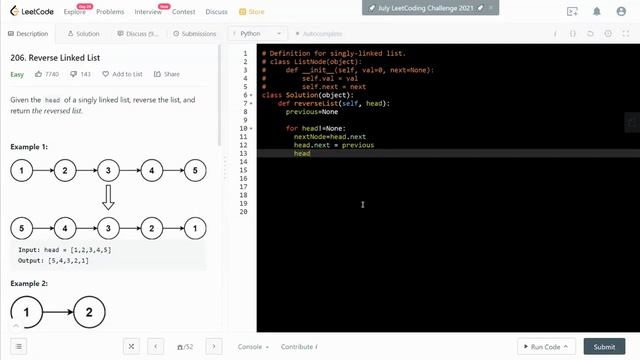This screenshot has height=360, width=640.
Task: Switch to the Submissions tab
Action: click(195, 33)
